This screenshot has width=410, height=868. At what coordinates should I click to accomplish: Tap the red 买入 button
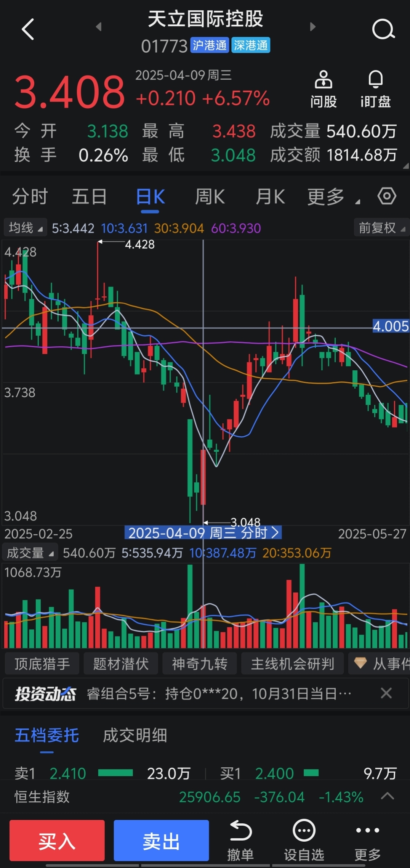coord(57,841)
